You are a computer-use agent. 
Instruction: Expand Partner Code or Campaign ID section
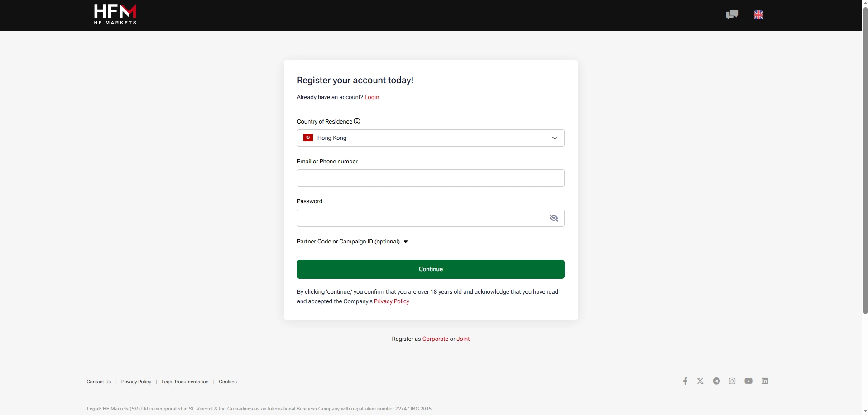tap(352, 241)
